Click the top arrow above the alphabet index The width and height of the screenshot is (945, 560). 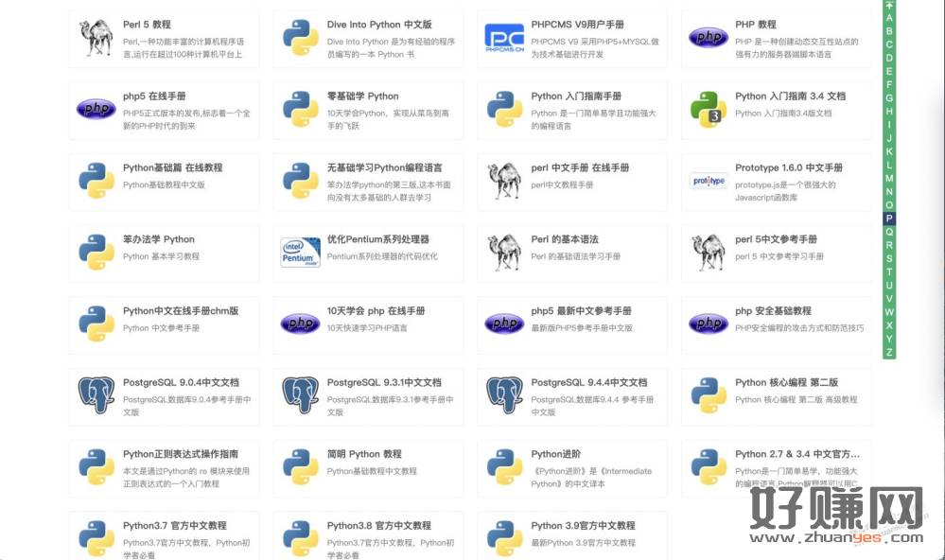(x=889, y=5)
